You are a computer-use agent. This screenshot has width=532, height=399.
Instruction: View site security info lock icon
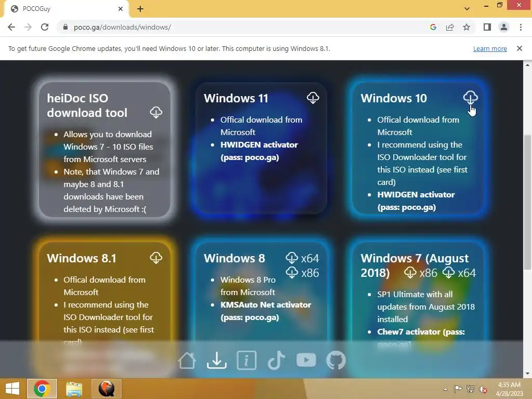tap(65, 27)
